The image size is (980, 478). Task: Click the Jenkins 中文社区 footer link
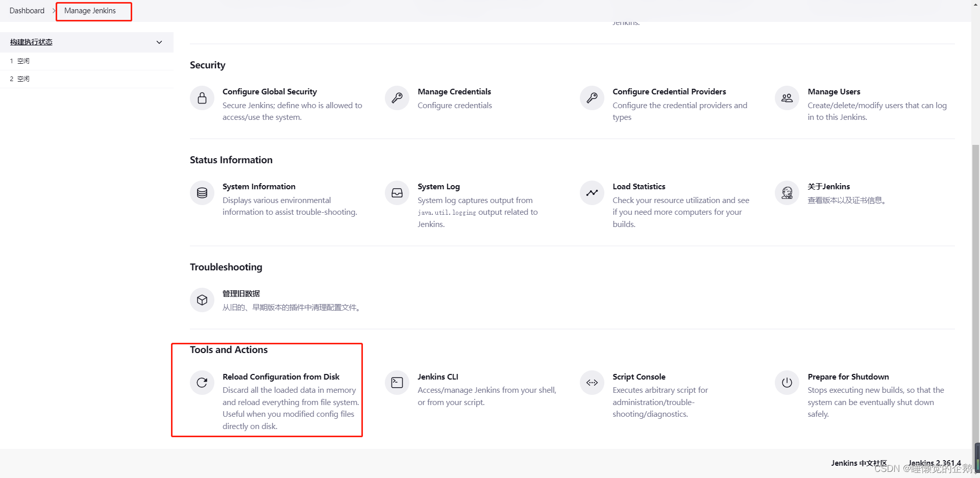(x=859, y=463)
